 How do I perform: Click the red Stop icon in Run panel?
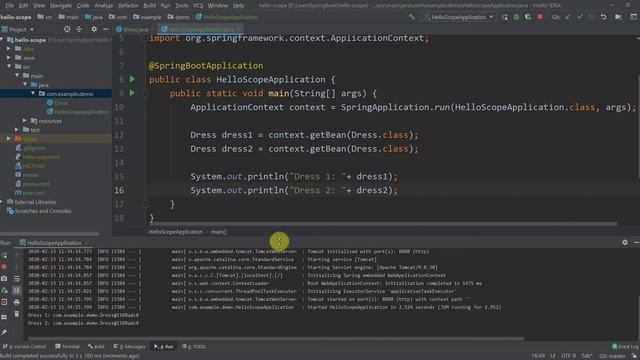4,267
